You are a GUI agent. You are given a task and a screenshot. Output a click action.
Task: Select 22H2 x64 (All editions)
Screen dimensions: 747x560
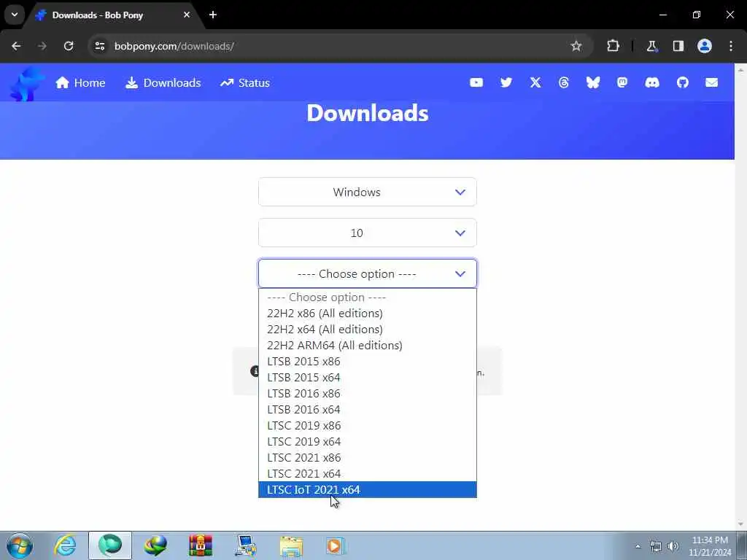[x=368, y=330]
